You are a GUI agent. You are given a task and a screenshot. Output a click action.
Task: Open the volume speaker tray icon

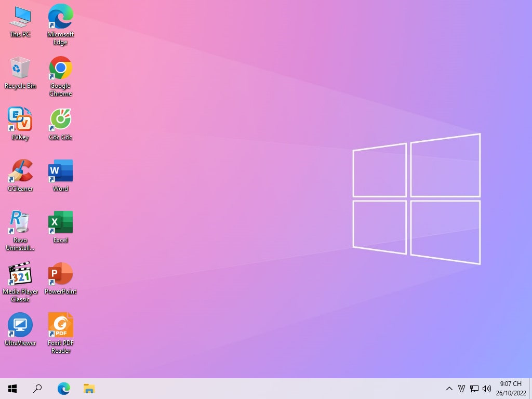[x=486, y=389]
